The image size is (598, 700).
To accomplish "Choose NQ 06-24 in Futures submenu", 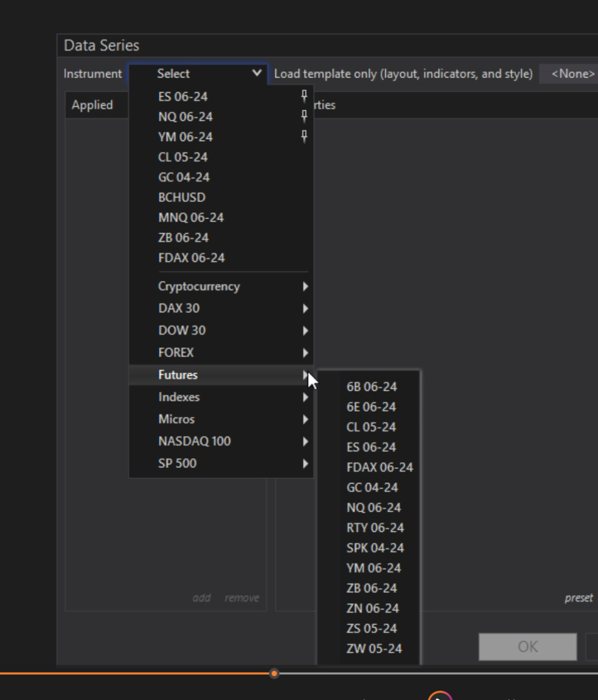I will [369, 508].
